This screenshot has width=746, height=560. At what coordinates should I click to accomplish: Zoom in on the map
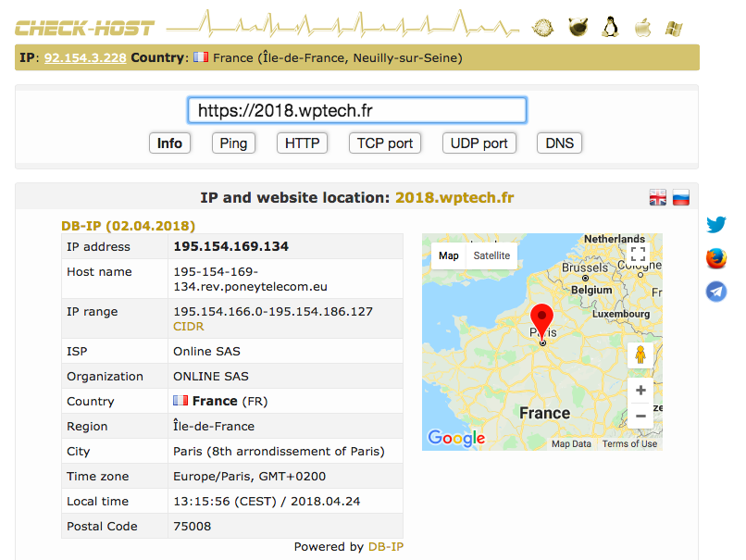640,390
